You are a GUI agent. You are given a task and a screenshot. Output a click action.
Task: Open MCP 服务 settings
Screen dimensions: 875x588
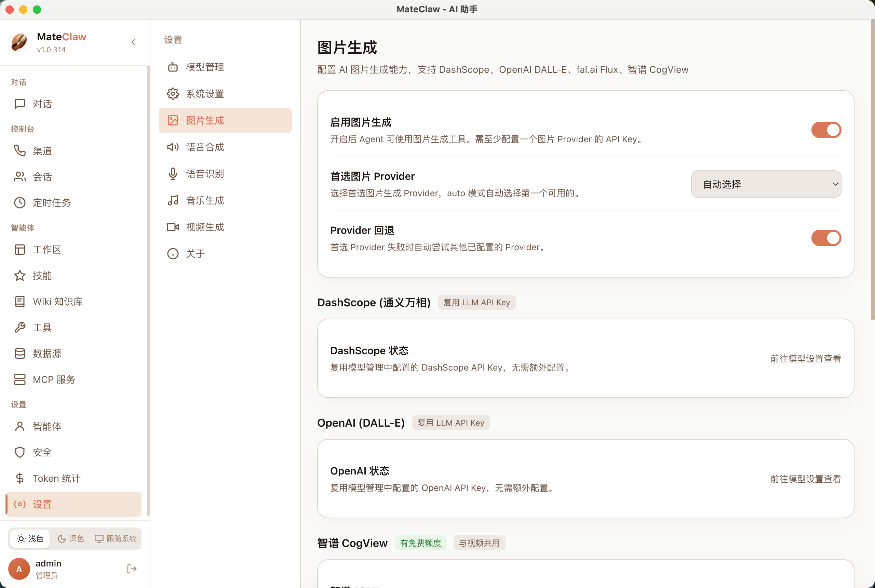click(x=54, y=379)
